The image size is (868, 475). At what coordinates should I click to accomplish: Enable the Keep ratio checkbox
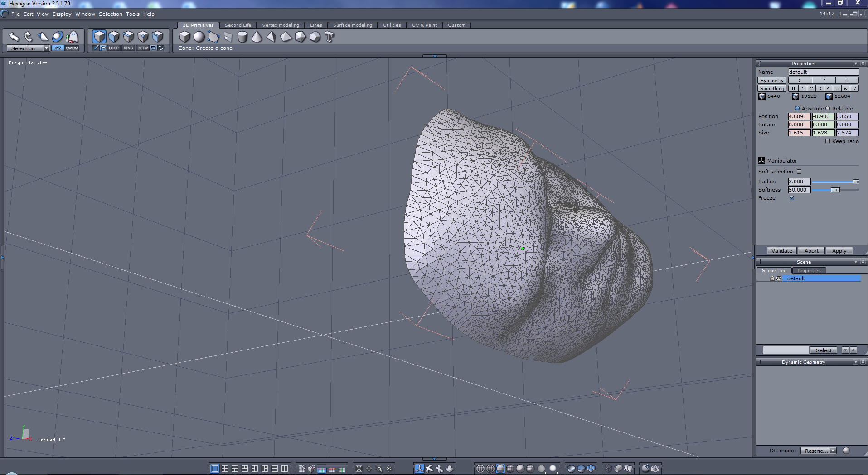coord(828,141)
